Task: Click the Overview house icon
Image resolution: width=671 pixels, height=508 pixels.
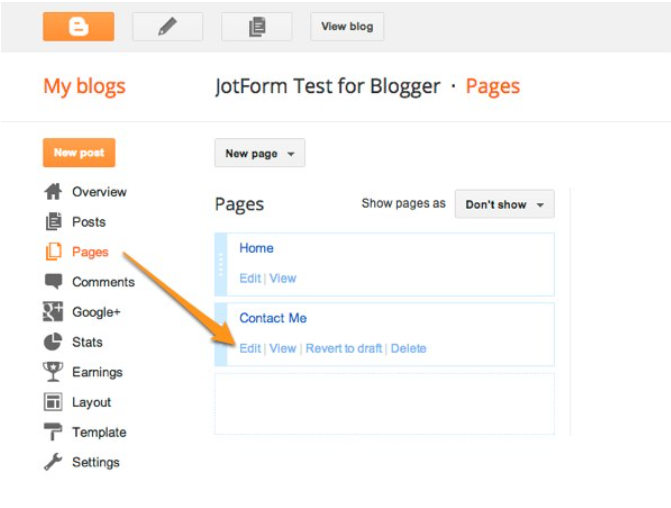Action: [x=53, y=191]
